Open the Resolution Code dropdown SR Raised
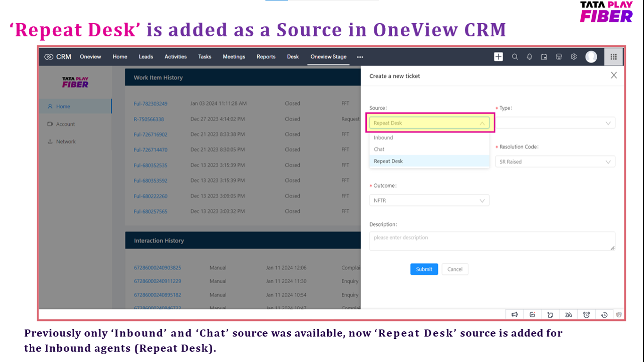This screenshot has height=362, width=644. tap(555, 162)
